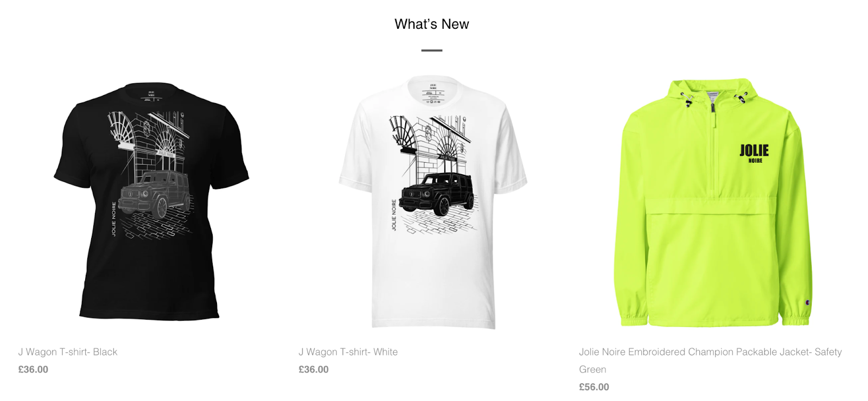Click the 'What's New' section heading

(x=432, y=24)
